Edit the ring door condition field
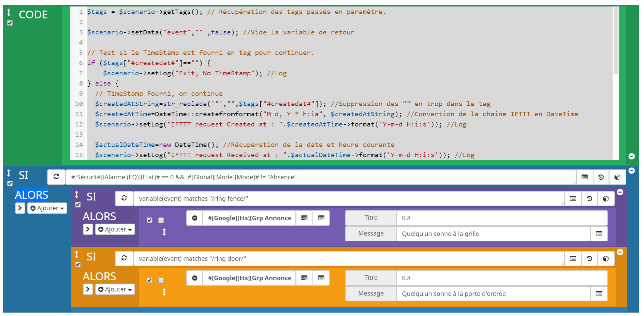 349,259
